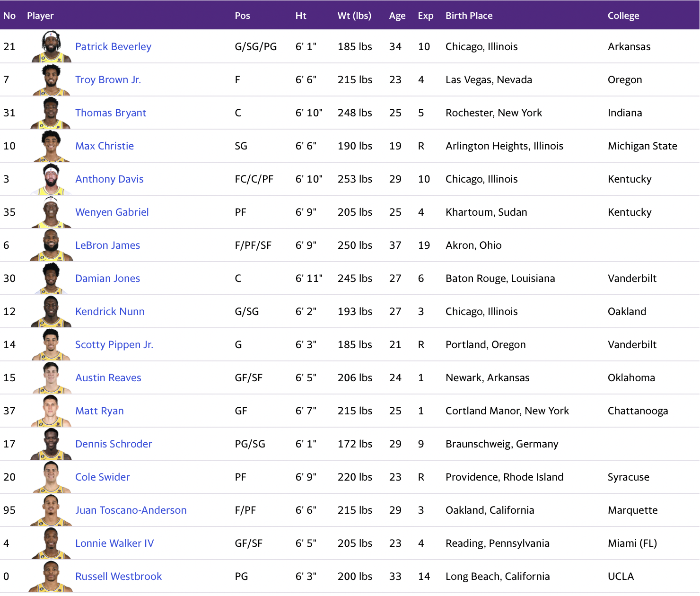Viewport: 700px width, 596px height.
Task: Select Scotty Pippen Jr. link
Action: tap(114, 344)
